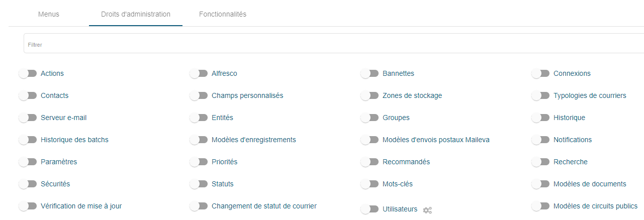This screenshot has width=644, height=220.
Task: Toggle Champs personnalisés on
Action: 199,96
